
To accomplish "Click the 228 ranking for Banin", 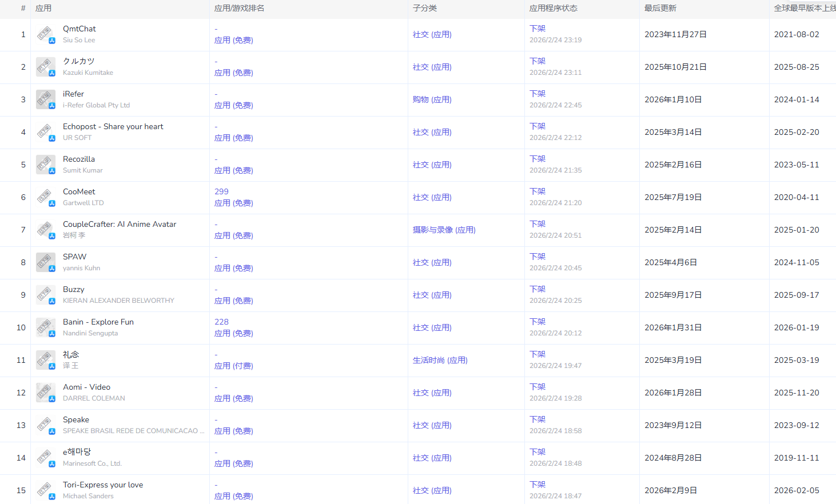I will point(221,322).
